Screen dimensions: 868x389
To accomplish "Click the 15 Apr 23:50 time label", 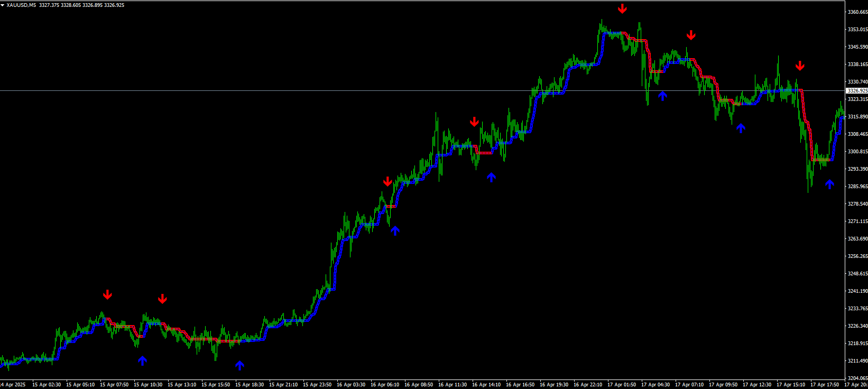I will click(317, 385).
